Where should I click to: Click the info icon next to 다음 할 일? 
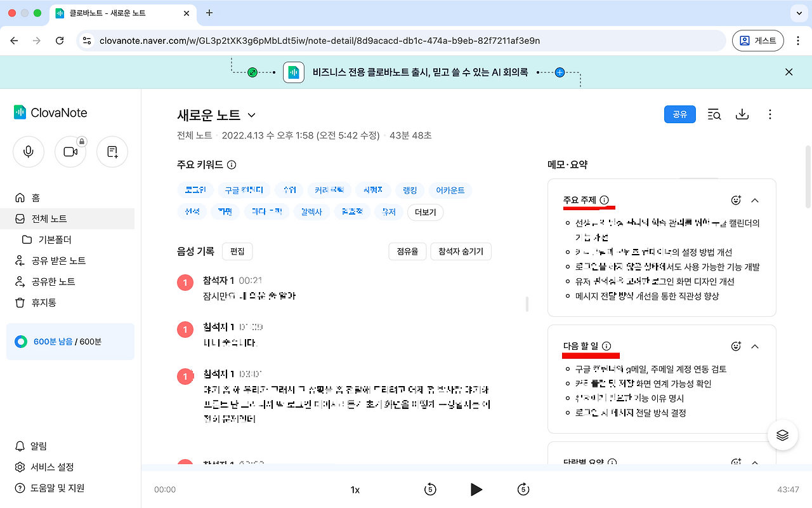(606, 346)
